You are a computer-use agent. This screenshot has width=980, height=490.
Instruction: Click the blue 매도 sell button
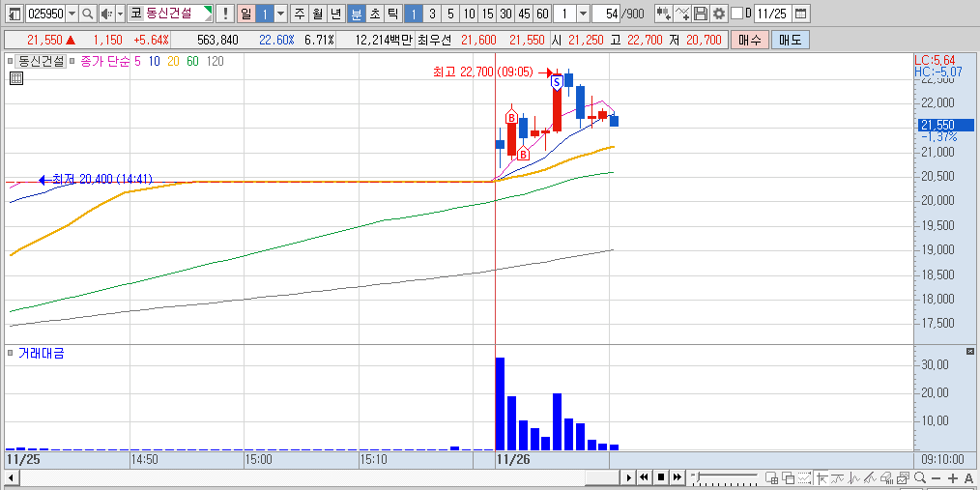(x=790, y=40)
